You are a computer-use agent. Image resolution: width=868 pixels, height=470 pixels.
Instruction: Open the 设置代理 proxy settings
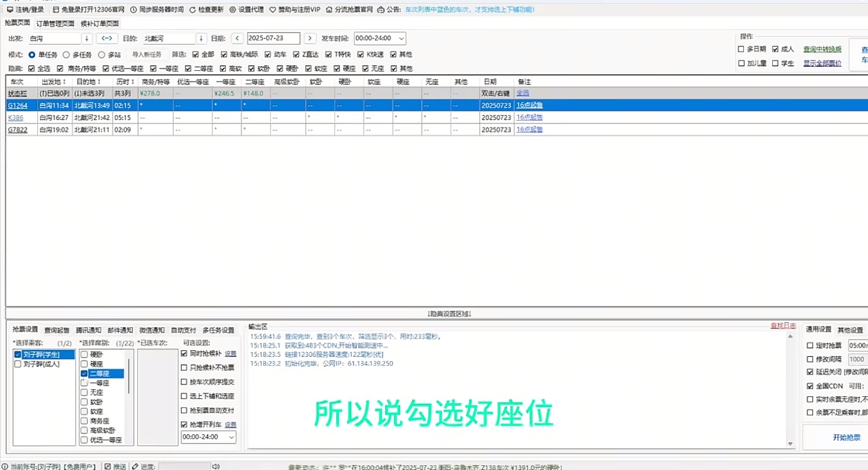point(232,10)
